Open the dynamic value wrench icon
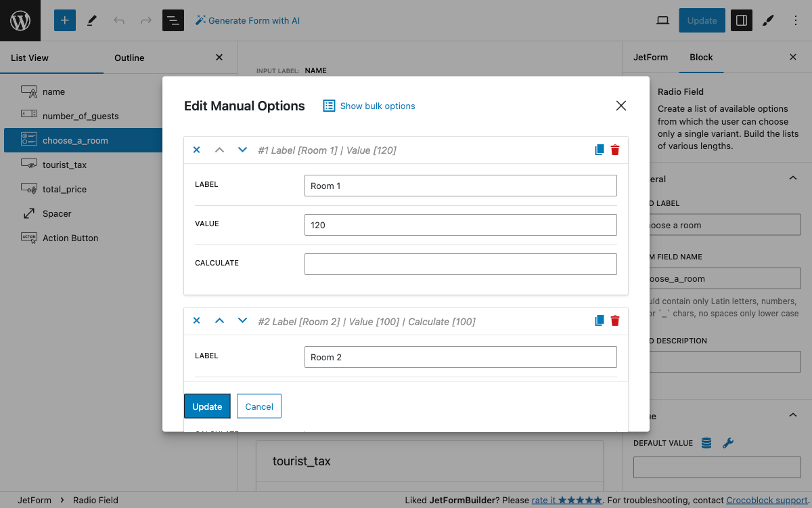 [728, 443]
